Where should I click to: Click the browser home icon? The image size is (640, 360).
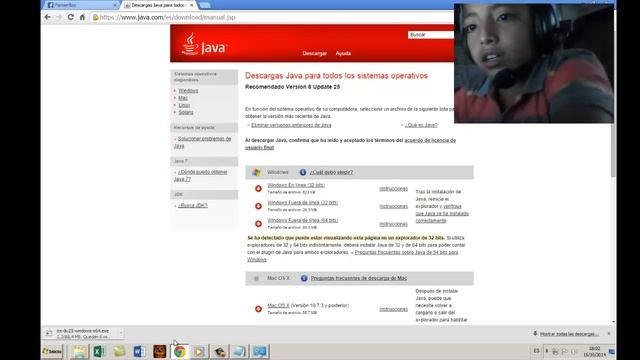(82, 17)
